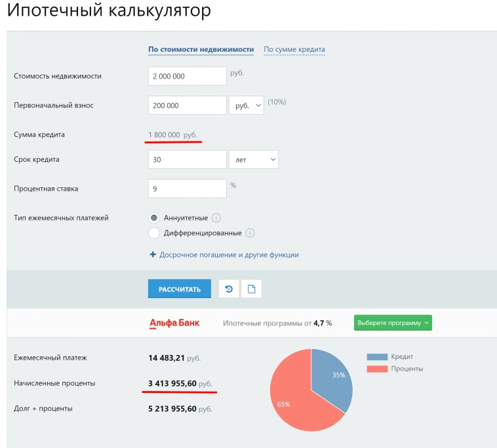497x448 pixels.
Task: Click the Процентная ставка input field
Action: (187, 189)
